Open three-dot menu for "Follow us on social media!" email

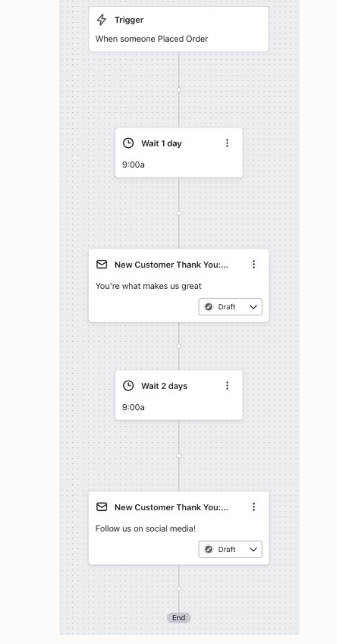pos(254,507)
